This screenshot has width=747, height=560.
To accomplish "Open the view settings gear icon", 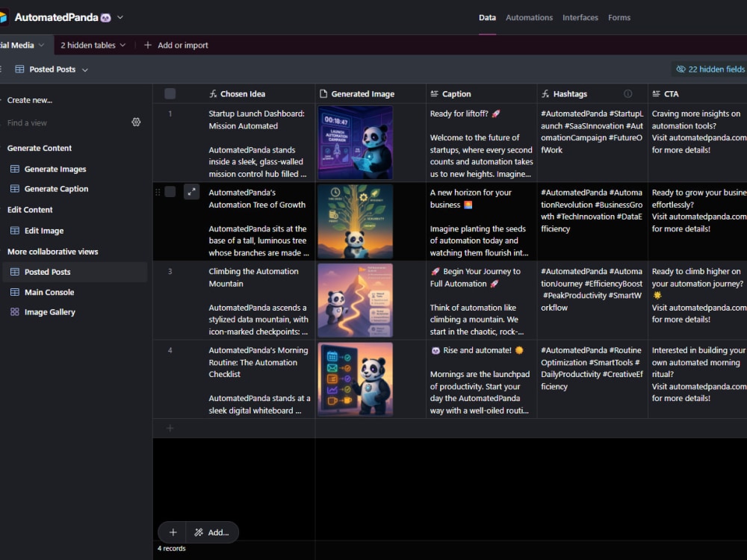I will (136, 122).
